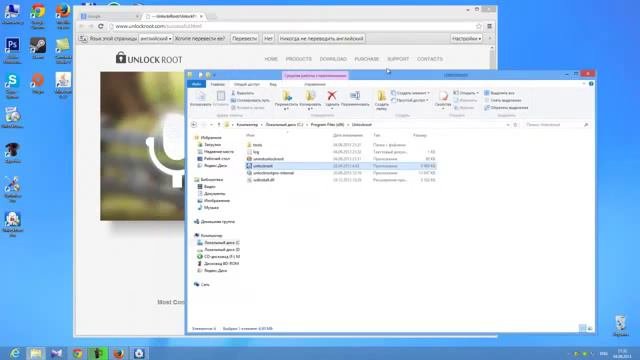Go back in Explorer navigation

click(x=194, y=124)
